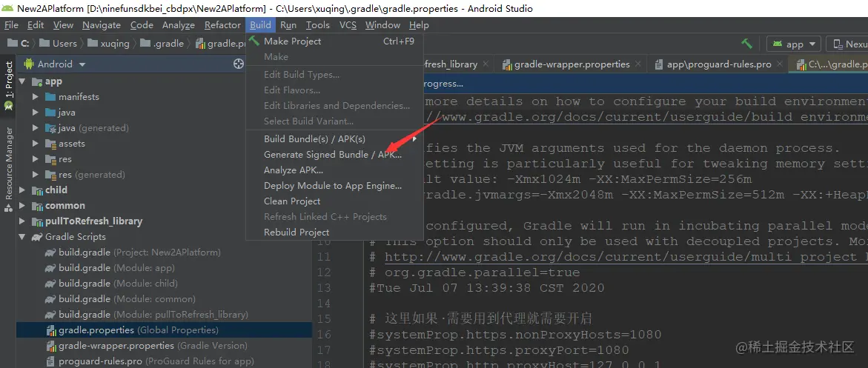Click line number 16 in gutter
Screen dimensions: 868x368
click(x=325, y=334)
